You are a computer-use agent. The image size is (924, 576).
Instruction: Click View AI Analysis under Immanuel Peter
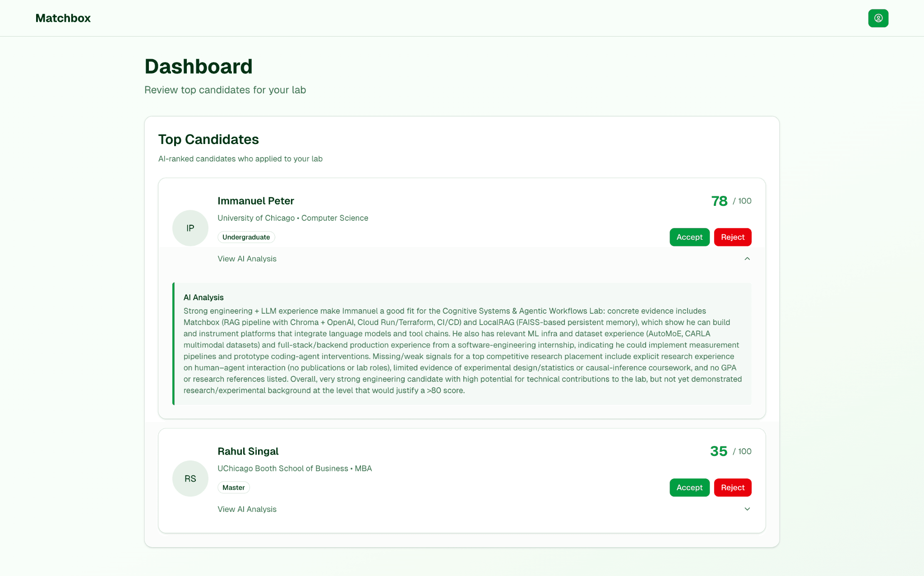coord(247,259)
